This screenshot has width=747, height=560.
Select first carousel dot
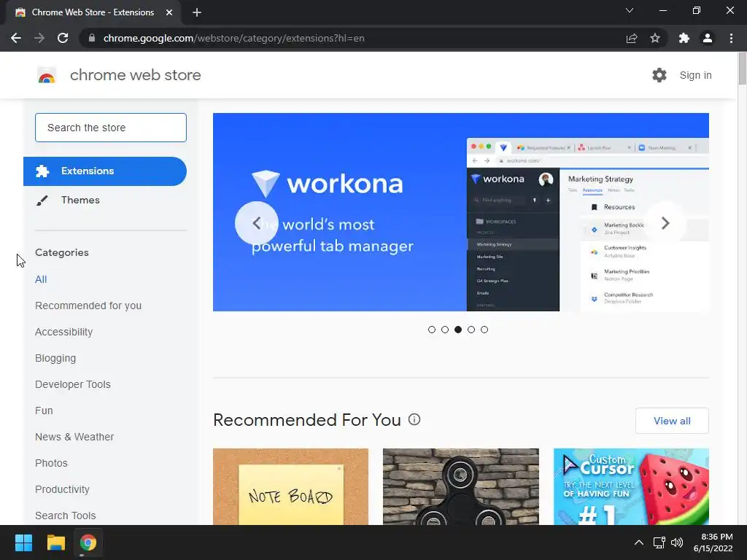432,330
